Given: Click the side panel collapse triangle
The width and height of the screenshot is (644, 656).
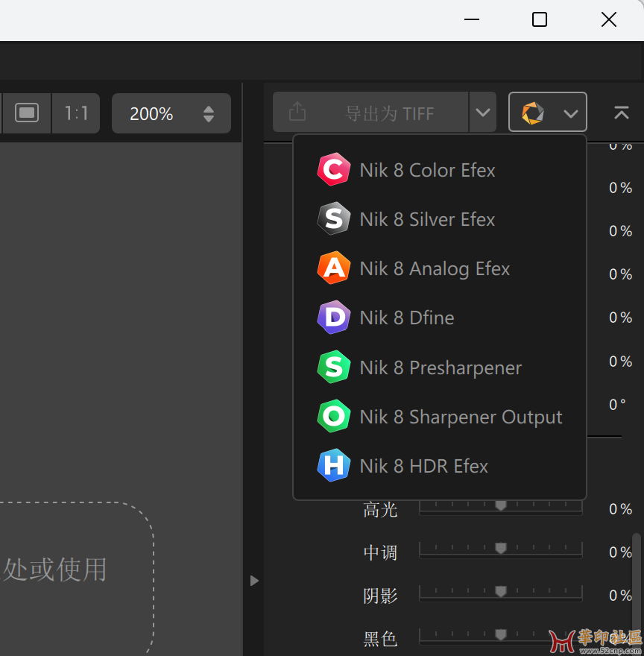Looking at the screenshot, I should click(x=254, y=581).
